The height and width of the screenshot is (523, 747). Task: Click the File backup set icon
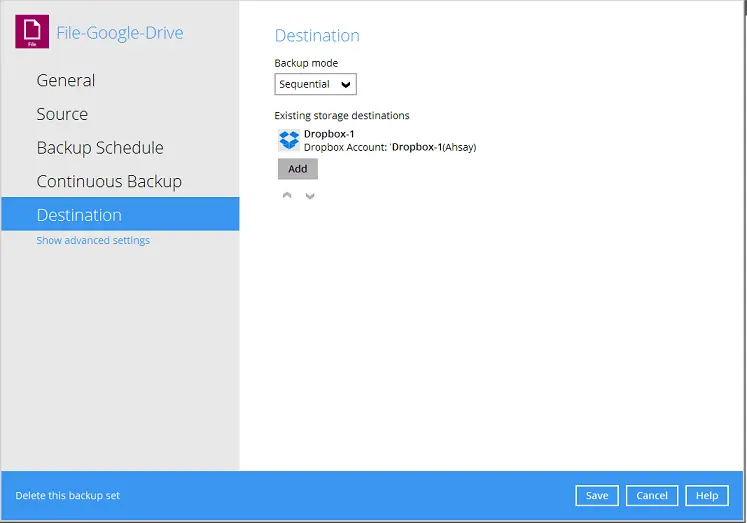(x=32, y=33)
